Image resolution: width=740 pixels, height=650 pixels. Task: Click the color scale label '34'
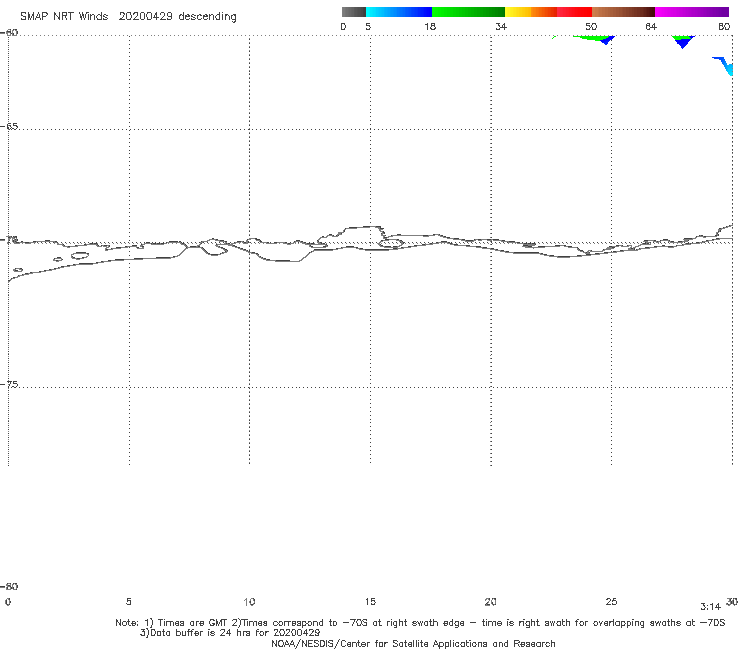(x=501, y=26)
